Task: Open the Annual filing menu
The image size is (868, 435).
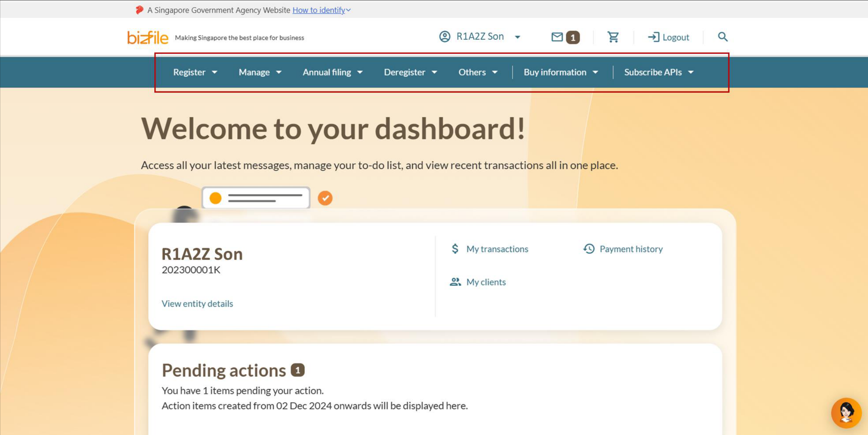Action: [327, 72]
